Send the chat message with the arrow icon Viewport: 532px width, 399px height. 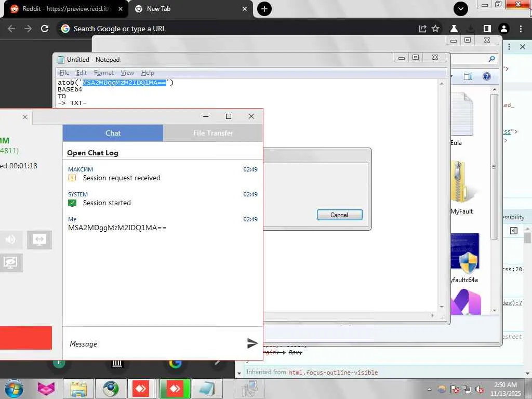pos(252,343)
